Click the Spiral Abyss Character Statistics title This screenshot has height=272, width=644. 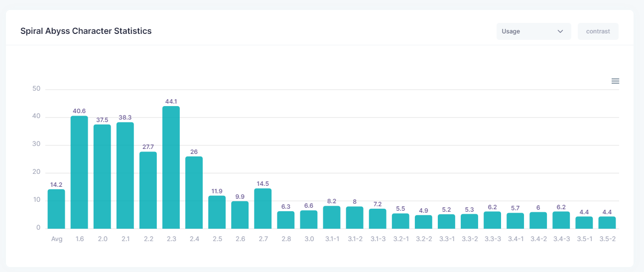(86, 31)
